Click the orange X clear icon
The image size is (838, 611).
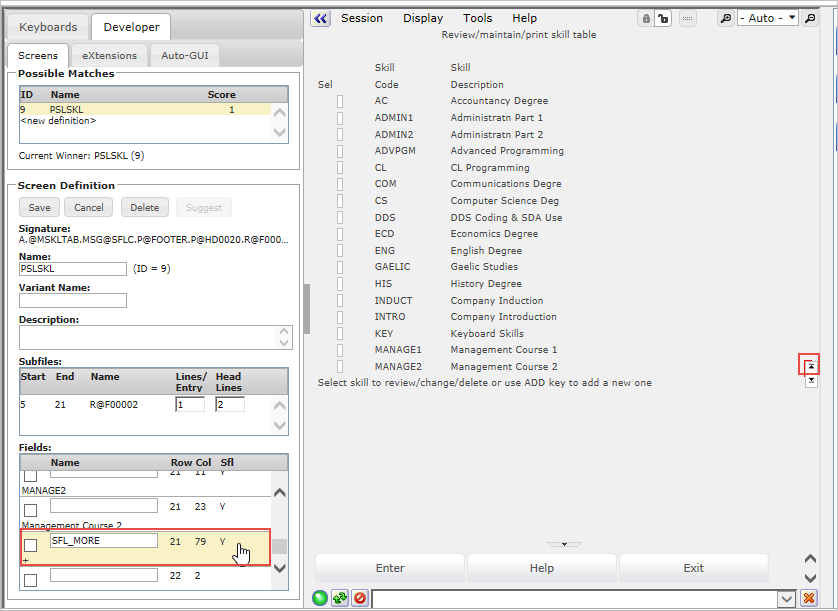[x=809, y=598]
